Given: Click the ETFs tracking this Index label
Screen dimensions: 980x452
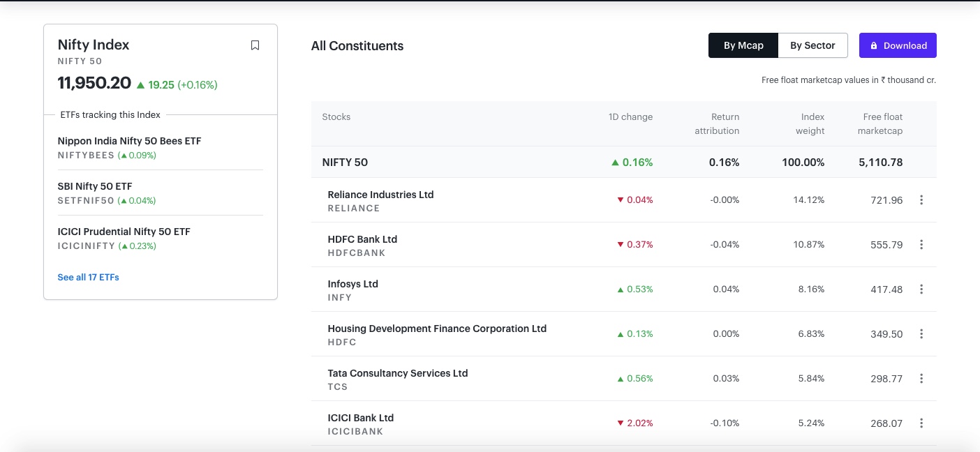Looking at the screenshot, I should (x=110, y=115).
